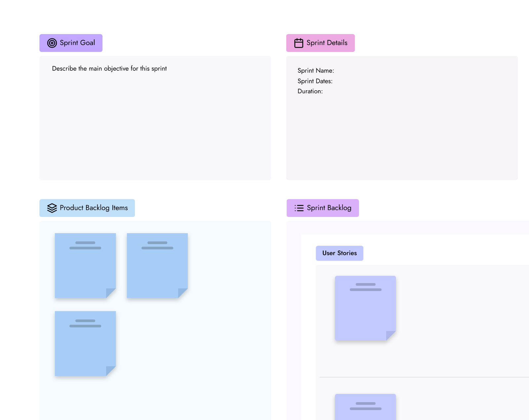This screenshot has width=529, height=420.
Task: Select the first purple User Stories sticky note
Action: pos(365,308)
